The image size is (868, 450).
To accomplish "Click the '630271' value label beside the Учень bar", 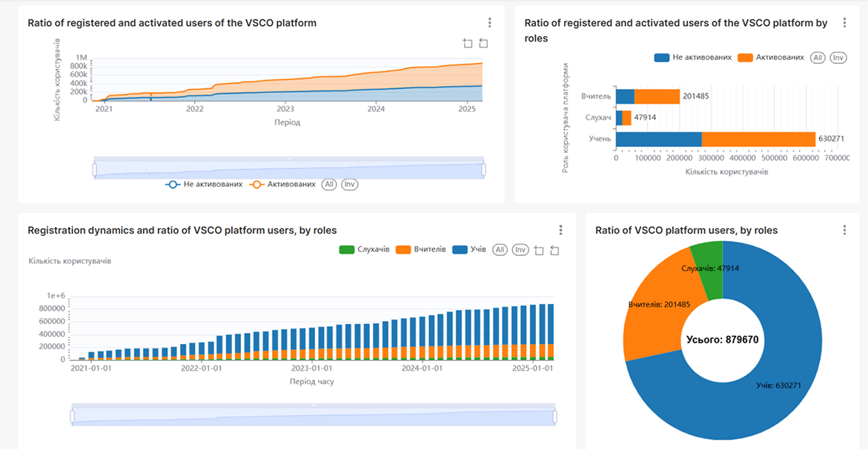I will click(832, 139).
